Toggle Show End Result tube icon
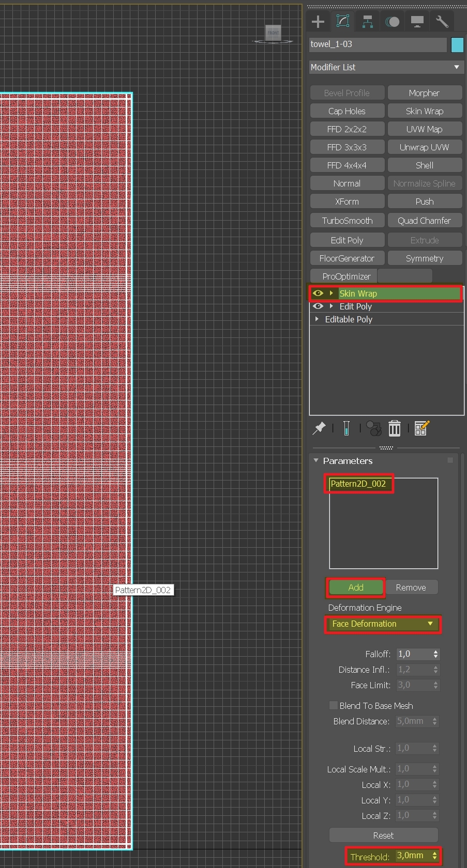 pyautogui.click(x=347, y=428)
